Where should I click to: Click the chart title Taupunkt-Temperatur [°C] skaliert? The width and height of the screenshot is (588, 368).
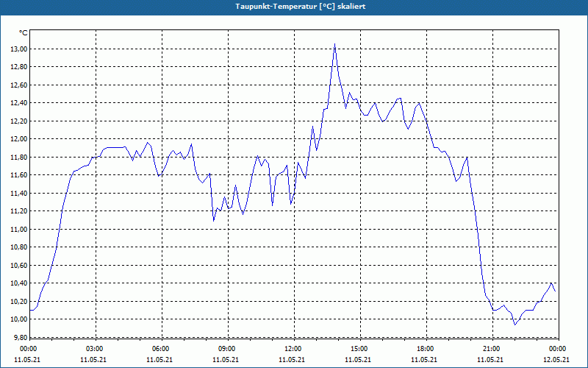click(301, 7)
